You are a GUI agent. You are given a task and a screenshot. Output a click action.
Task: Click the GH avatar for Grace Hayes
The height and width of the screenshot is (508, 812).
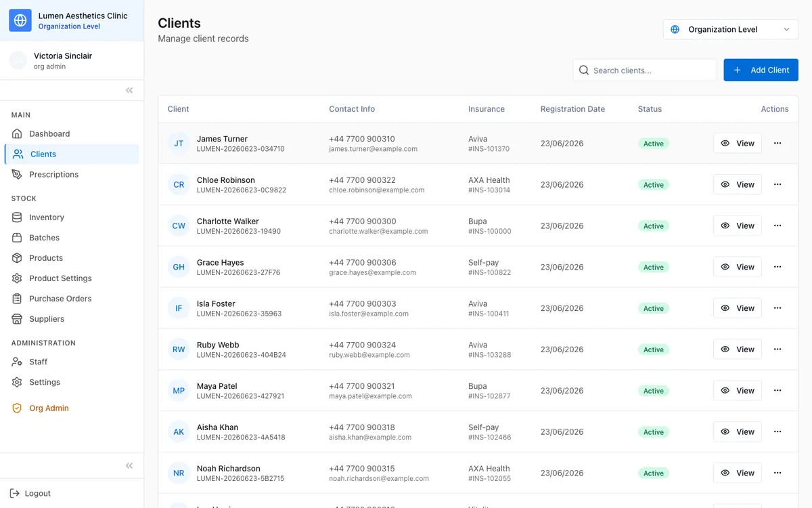[179, 267]
